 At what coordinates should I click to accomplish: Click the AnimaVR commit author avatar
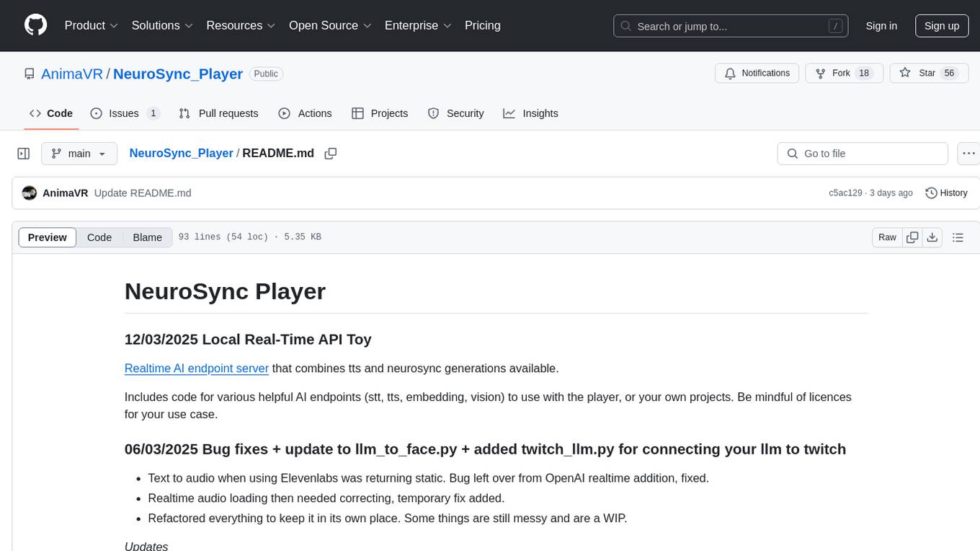(x=30, y=193)
